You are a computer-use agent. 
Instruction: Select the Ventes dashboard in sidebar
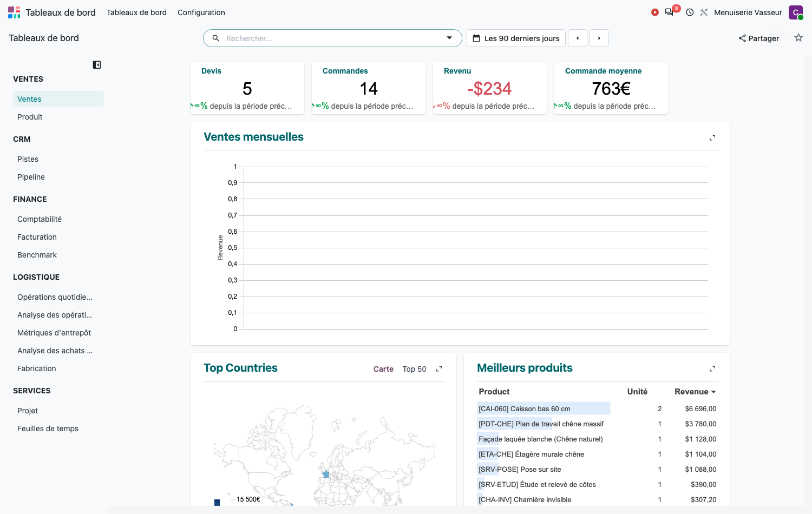58,99
